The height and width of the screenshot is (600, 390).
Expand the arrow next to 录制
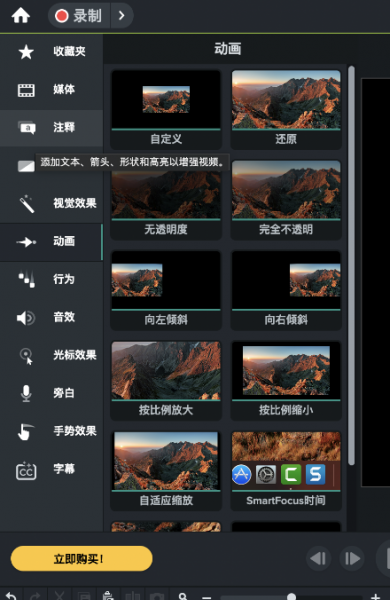122,16
